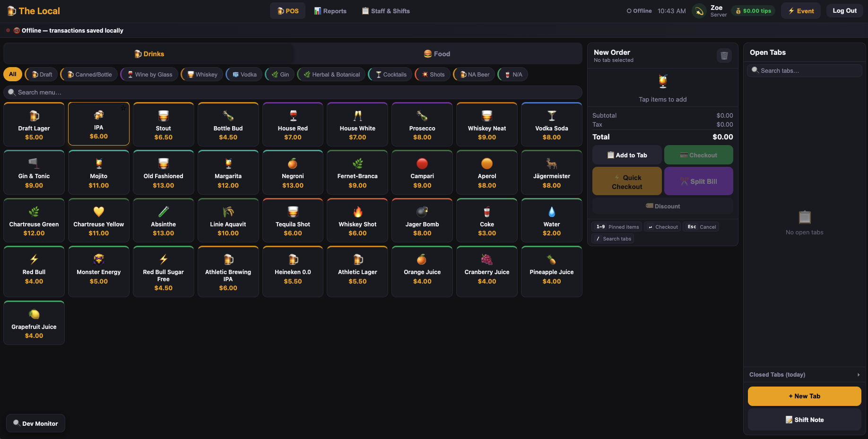Image resolution: width=868 pixels, height=439 pixels.
Task: Click the Add to Tab button
Action: 627,155
